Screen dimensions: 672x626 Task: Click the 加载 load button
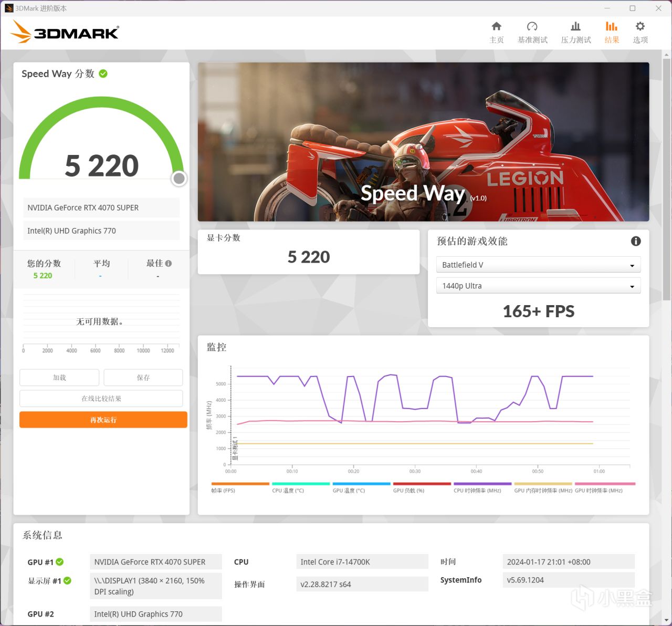[59, 378]
